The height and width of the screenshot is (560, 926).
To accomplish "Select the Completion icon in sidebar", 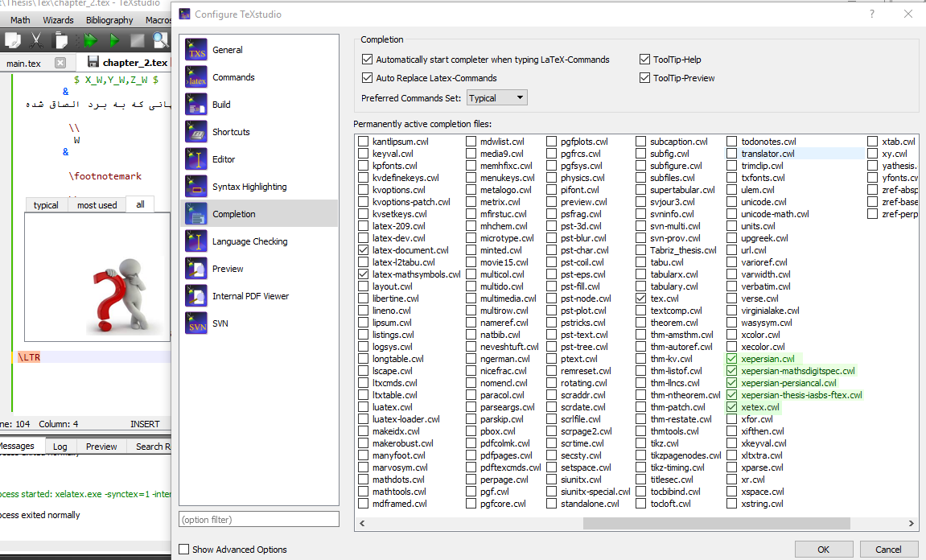I will (196, 214).
